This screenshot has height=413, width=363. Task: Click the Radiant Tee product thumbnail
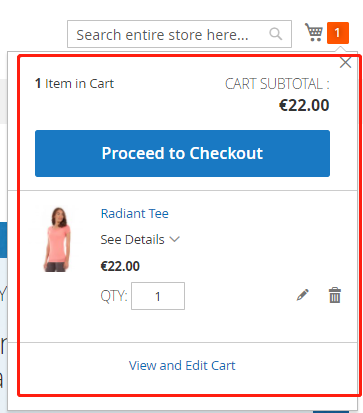tap(57, 239)
